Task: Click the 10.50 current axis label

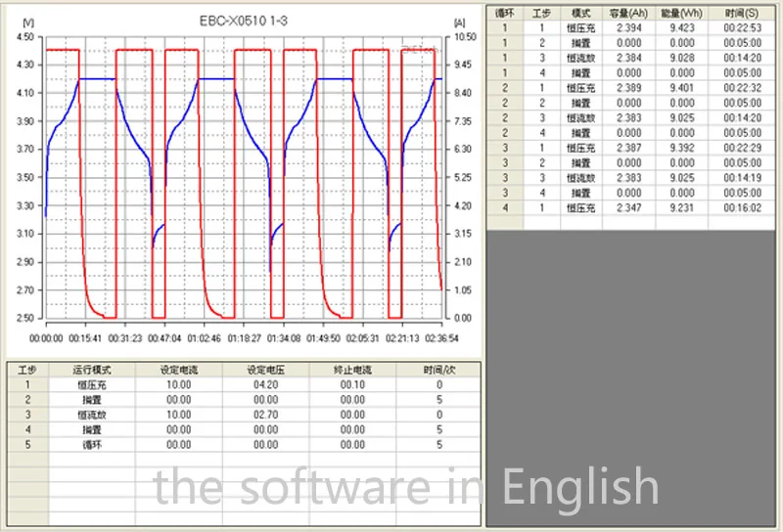Action: click(x=465, y=37)
